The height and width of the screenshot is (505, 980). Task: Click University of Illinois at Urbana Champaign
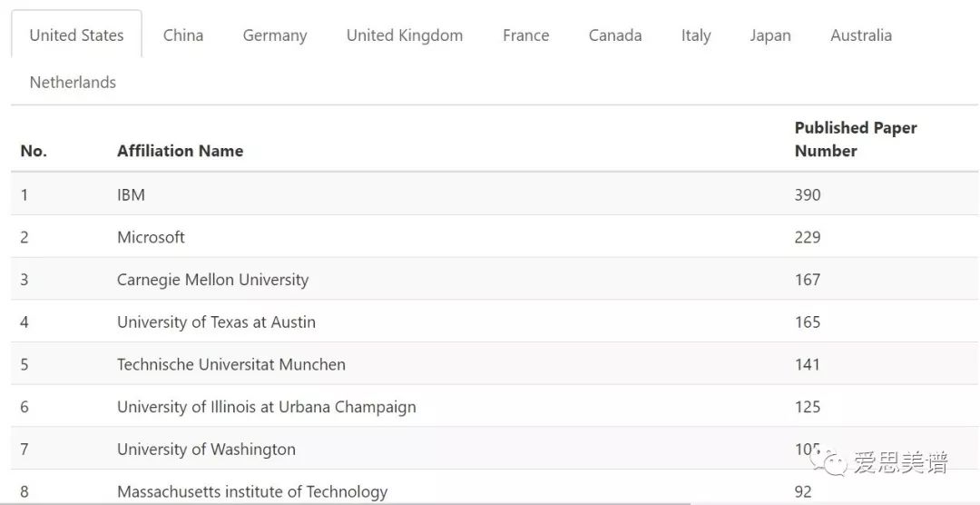coord(266,407)
